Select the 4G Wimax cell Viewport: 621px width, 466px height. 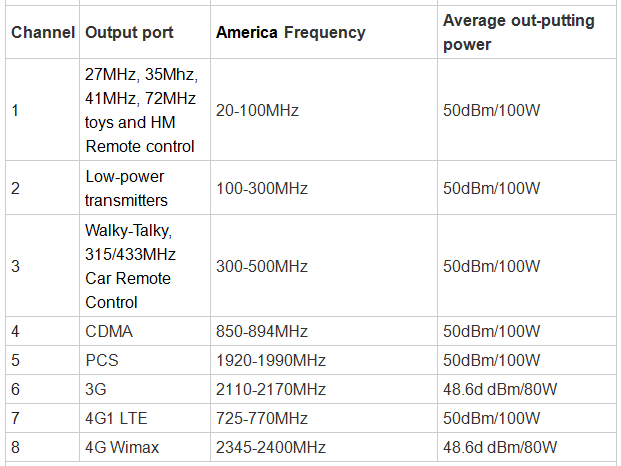[122, 446]
